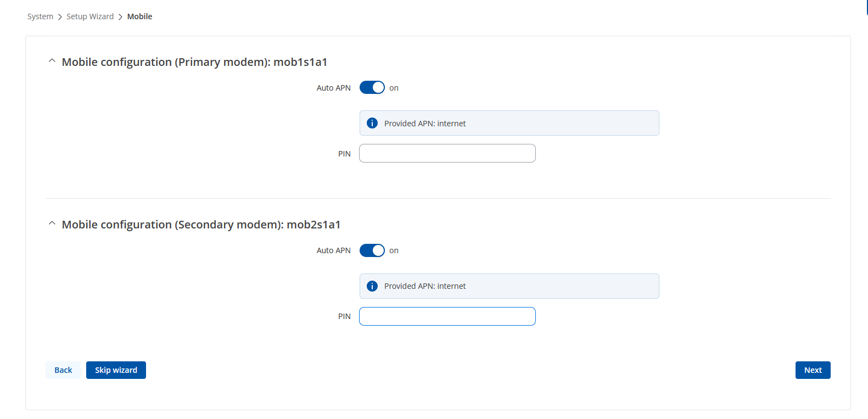Image resolution: width=868 pixels, height=419 pixels.
Task: Disable Auto APN for Primary modem
Action: [372, 87]
